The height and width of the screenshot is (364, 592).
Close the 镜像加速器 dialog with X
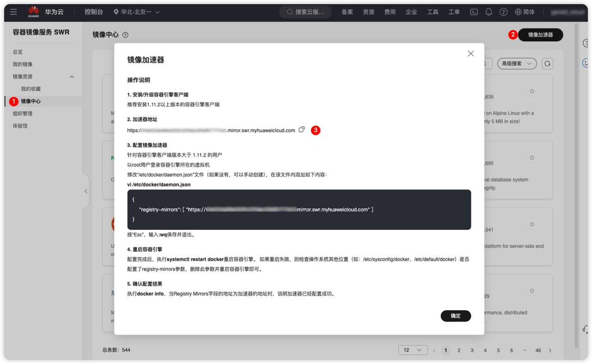click(x=471, y=54)
